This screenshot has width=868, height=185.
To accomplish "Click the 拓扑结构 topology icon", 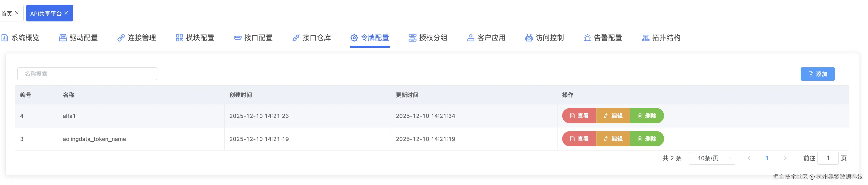I will point(646,38).
